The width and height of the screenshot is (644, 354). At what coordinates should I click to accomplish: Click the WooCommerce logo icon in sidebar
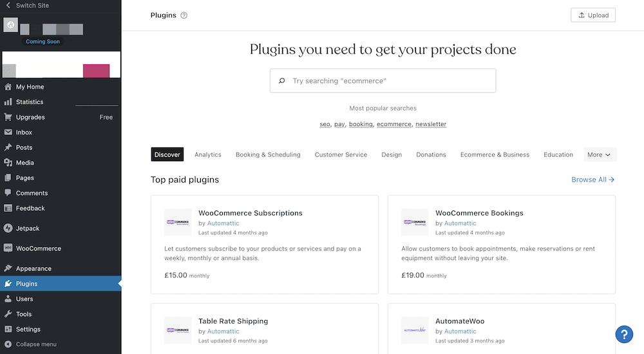pyautogui.click(x=8, y=248)
